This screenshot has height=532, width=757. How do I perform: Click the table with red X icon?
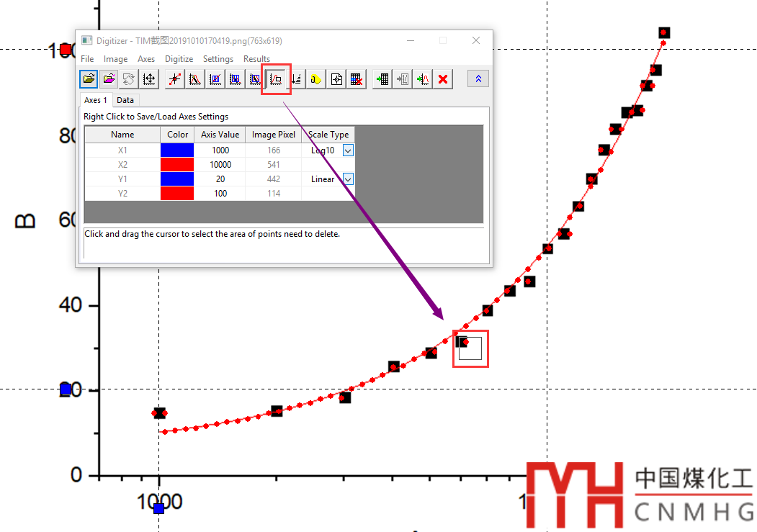(357, 79)
